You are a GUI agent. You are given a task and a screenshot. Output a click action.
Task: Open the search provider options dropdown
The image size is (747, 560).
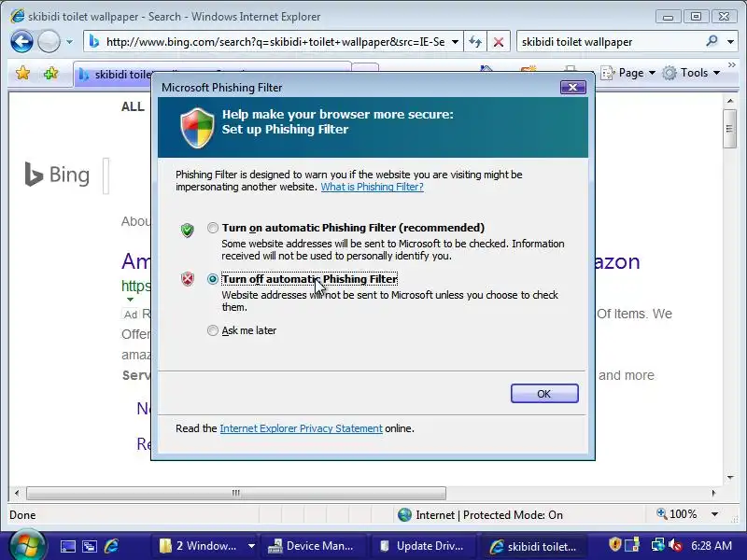click(730, 42)
